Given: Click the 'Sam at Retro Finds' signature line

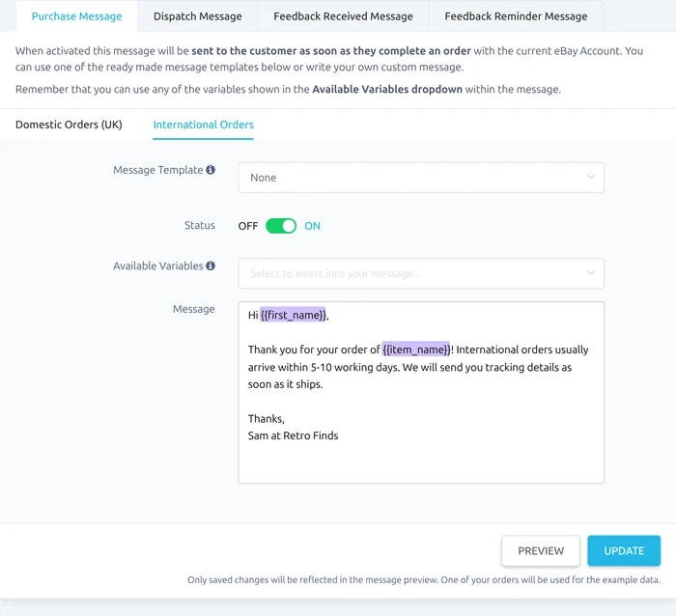Looking at the screenshot, I should pos(294,435).
